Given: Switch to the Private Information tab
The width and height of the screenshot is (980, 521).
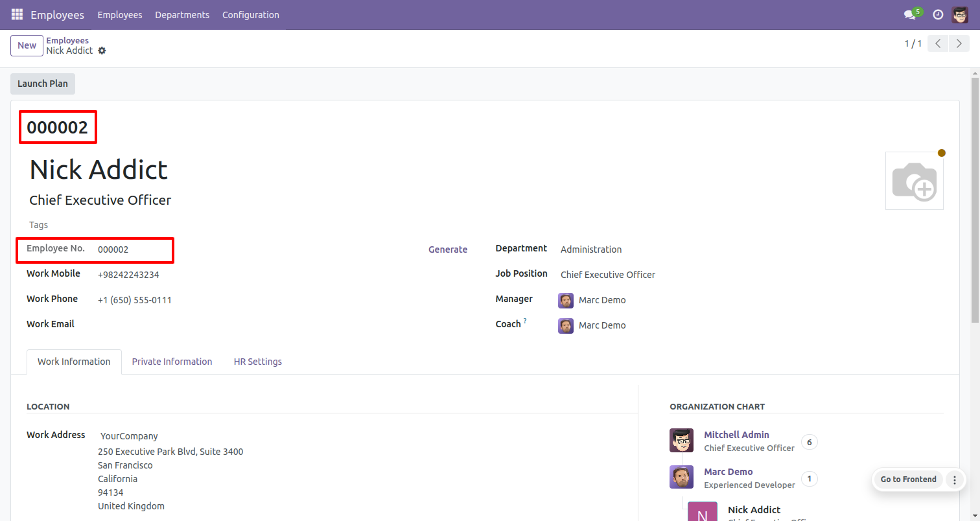Looking at the screenshot, I should pos(172,362).
